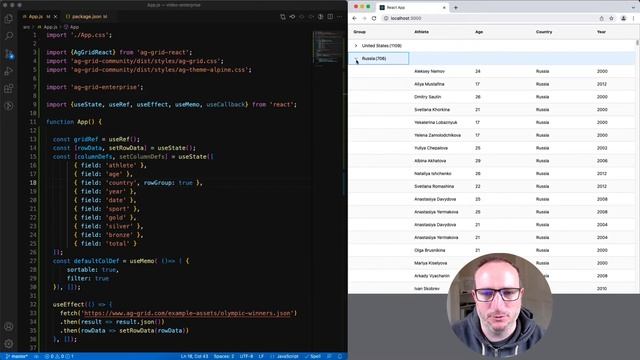
Task: Click the notifications bell in status bar
Action: click(340, 356)
